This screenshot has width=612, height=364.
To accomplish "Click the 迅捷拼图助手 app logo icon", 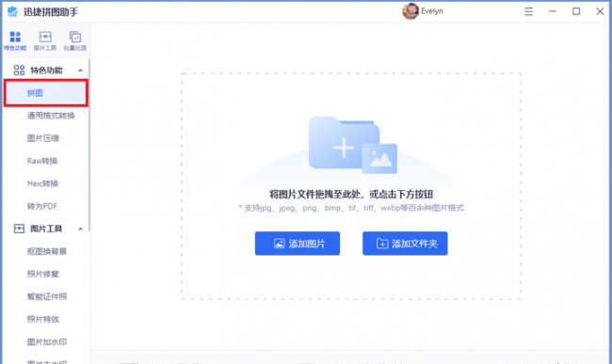I will pyautogui.click(x=12, y=11).
